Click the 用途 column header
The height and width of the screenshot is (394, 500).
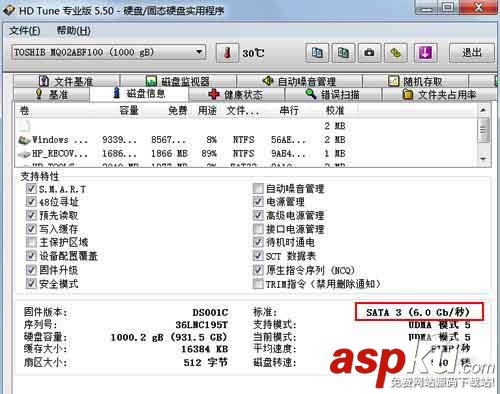[x=207, y=110]
